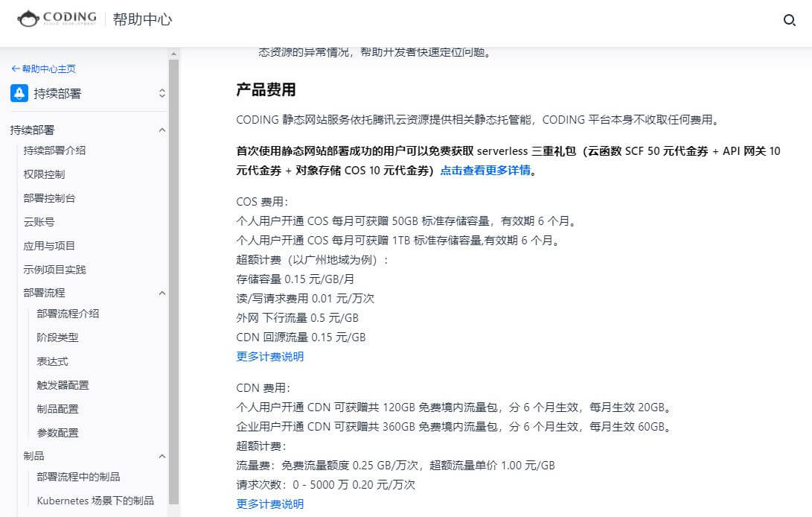
Task: Open the 持续部署 product switcher dropdown
Action: click(x=162, y=93)
